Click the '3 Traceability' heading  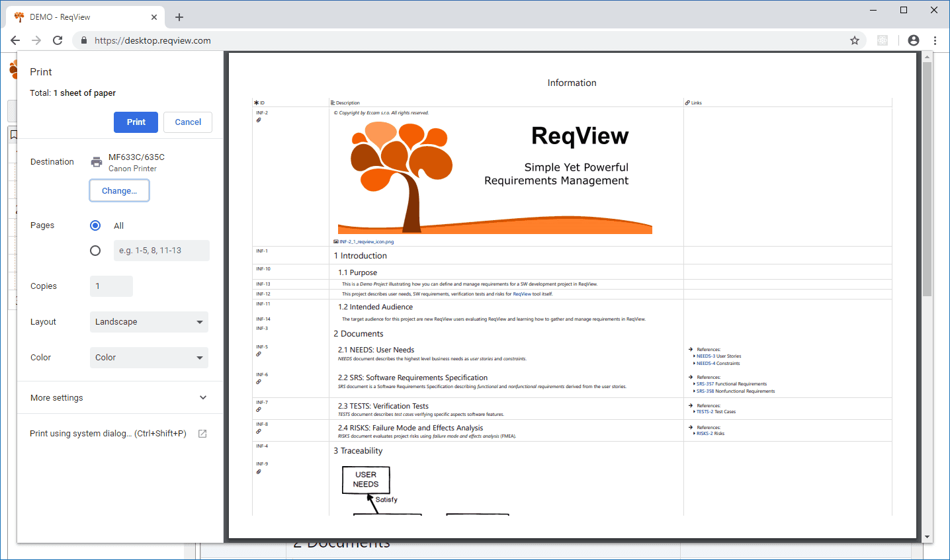(358, 451)
